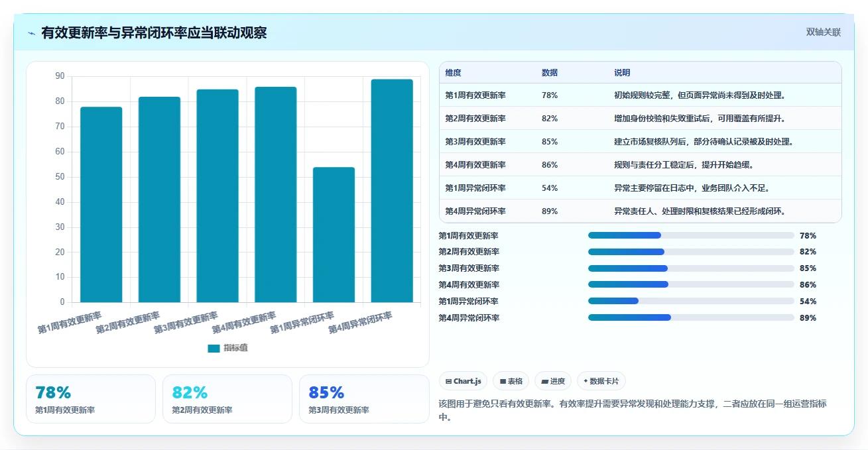Click the 进度 tag
868x450 pixels.
[552, 381]
